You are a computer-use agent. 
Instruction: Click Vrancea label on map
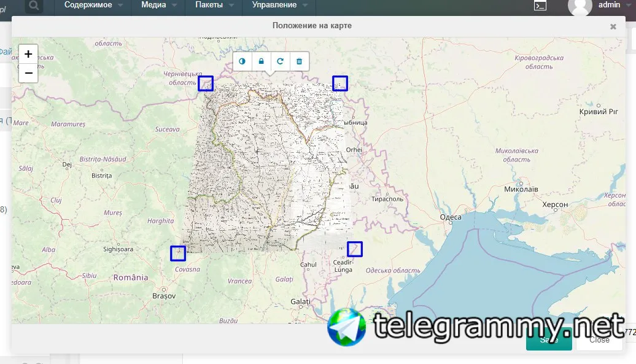[x=239, y=281]
